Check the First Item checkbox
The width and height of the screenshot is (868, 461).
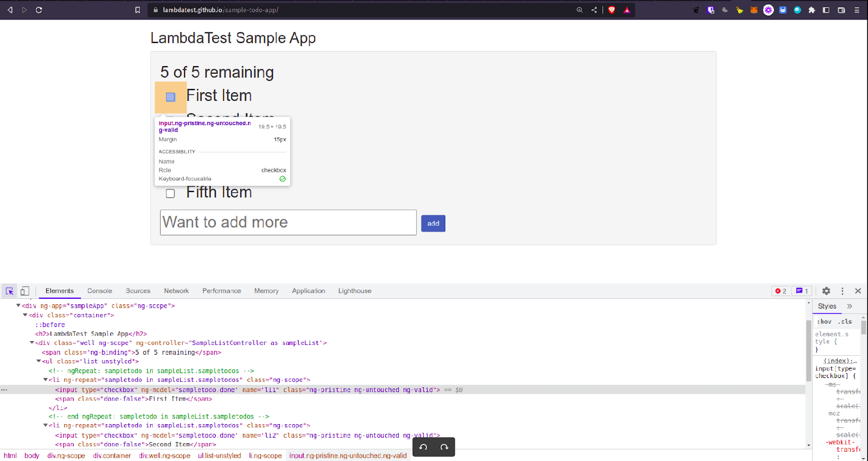[x=170, y=97]
